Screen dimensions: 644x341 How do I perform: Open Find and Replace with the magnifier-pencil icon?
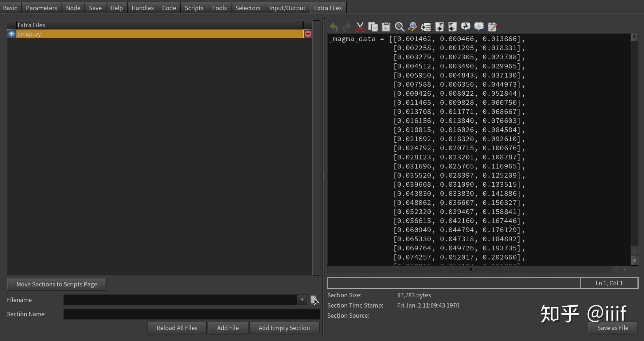pyautogui.click(x=412, y=27)
